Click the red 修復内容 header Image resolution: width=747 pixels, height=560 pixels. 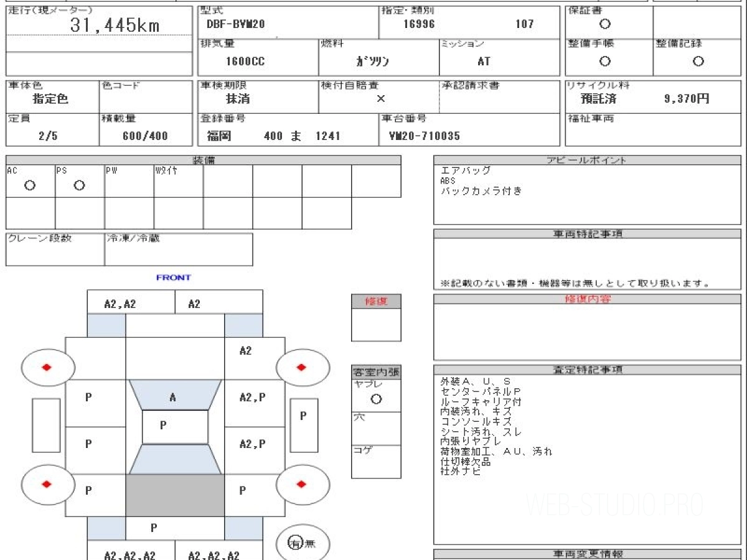588,299
